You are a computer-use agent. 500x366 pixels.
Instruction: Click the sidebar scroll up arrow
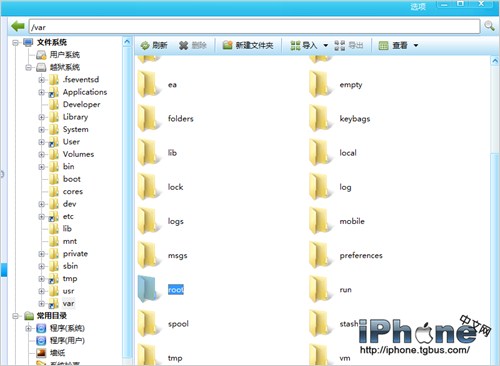[x=127, y=42]
